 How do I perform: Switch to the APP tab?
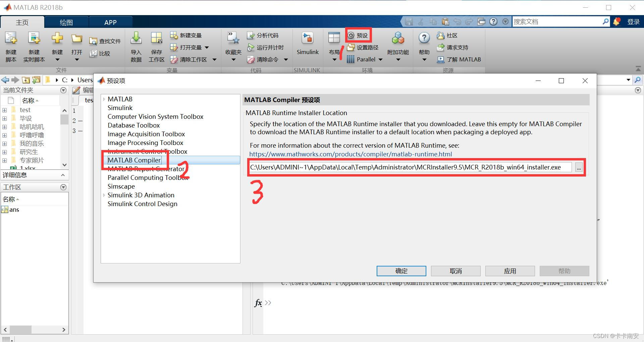[x=110, y=22]
